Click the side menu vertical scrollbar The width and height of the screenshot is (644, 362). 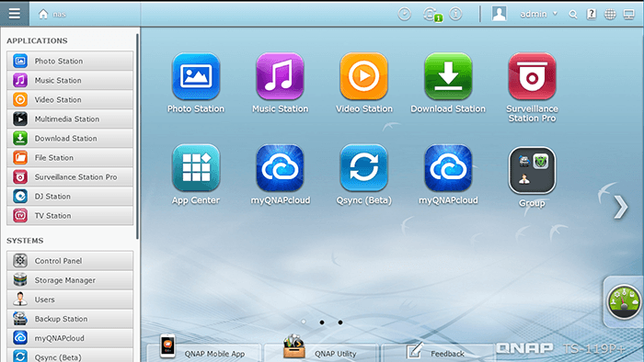coord(137,136)
